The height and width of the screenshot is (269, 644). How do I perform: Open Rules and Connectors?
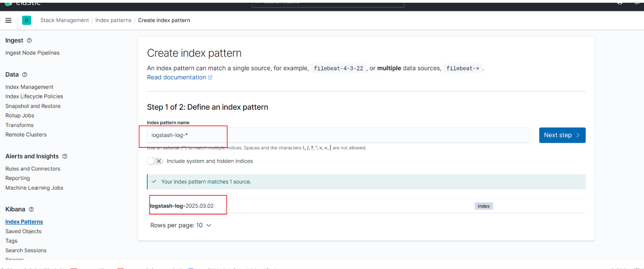[33, 169]
